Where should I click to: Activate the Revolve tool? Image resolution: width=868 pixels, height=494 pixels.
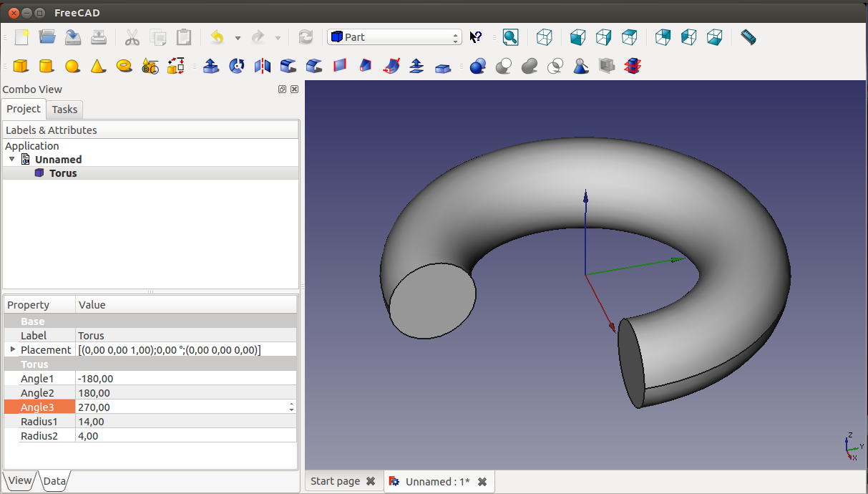237,66
